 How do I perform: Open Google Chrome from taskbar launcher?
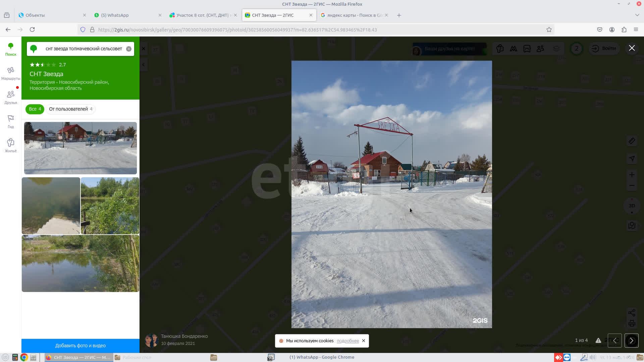tap(24, 357)
